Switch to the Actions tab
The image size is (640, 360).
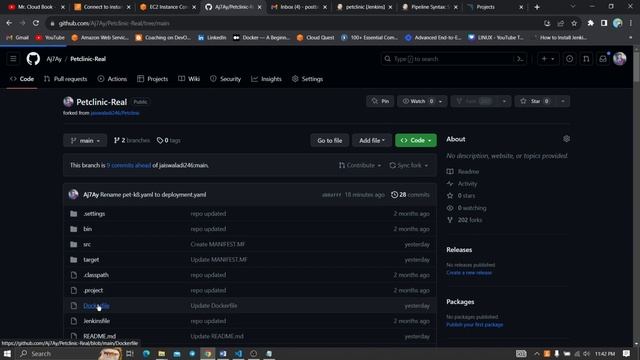tap(112, 79)
